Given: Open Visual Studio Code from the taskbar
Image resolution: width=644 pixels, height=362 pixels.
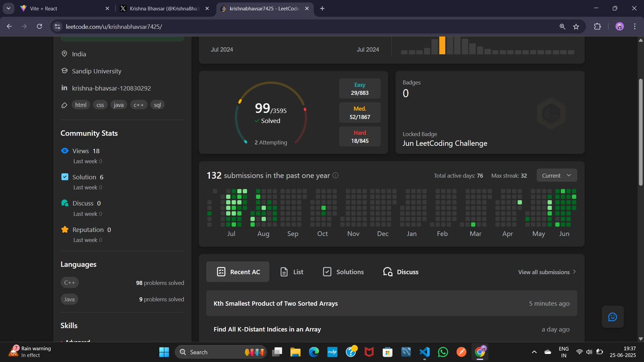Looking at the screenshot, I should 425,352.
